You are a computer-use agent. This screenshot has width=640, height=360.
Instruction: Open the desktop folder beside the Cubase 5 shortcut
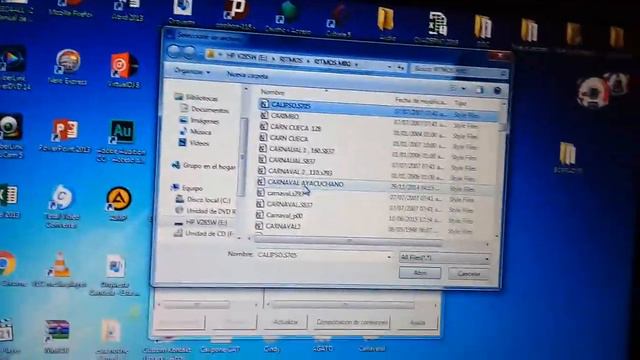point(386,24)
